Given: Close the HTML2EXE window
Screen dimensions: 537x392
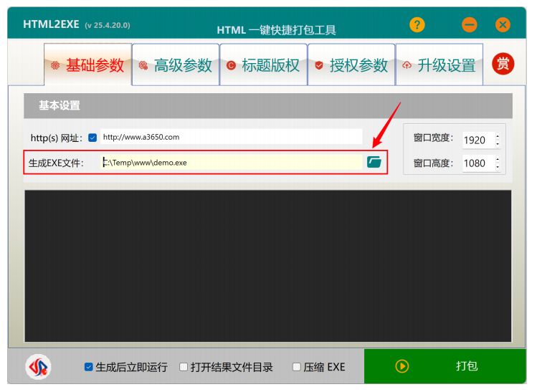Looking at the screenshot, I should (x=503, y=24).
